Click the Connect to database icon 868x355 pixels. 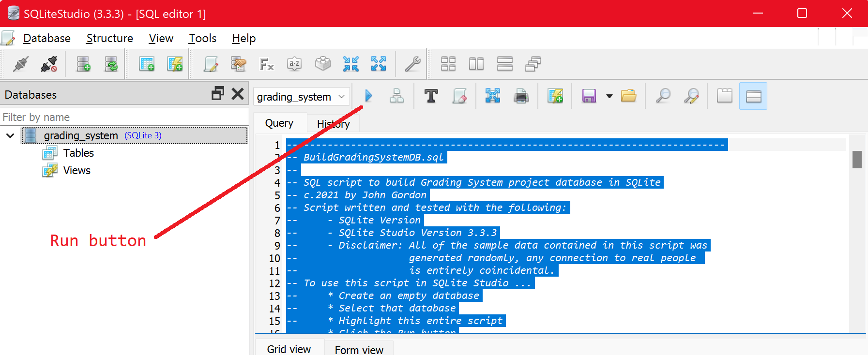(20, 64)
